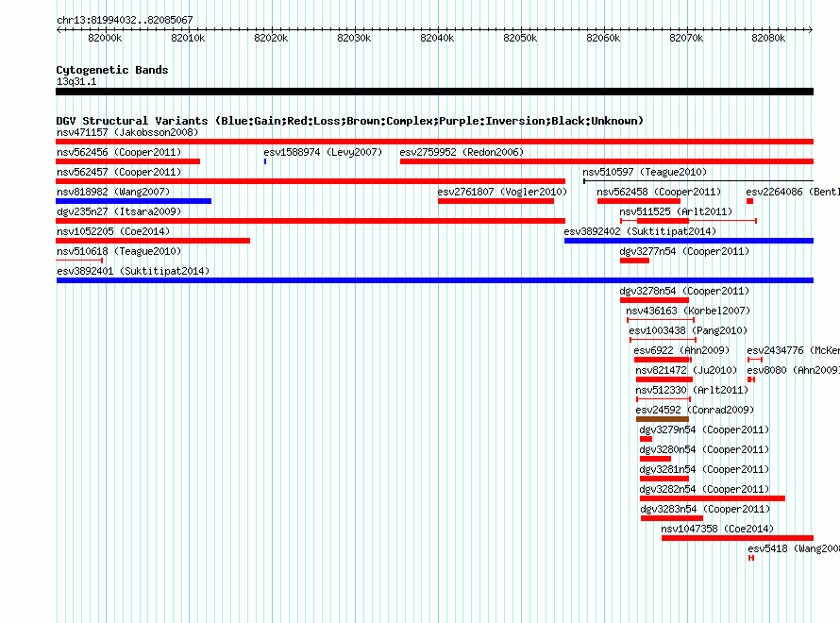This screenshot has height=623, width=840.
Task: Open the nsv1052205 (Coe2014) label
Action: click(113, 231)
